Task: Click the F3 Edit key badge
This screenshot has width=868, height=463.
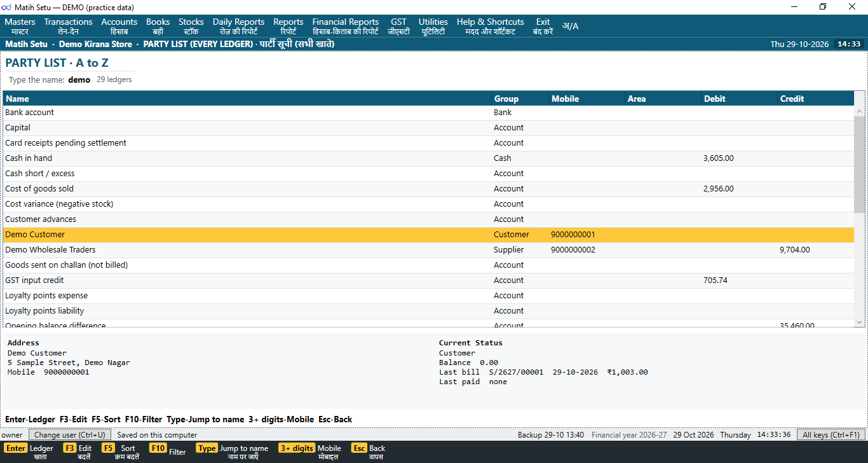Action: tap(78, 452)
